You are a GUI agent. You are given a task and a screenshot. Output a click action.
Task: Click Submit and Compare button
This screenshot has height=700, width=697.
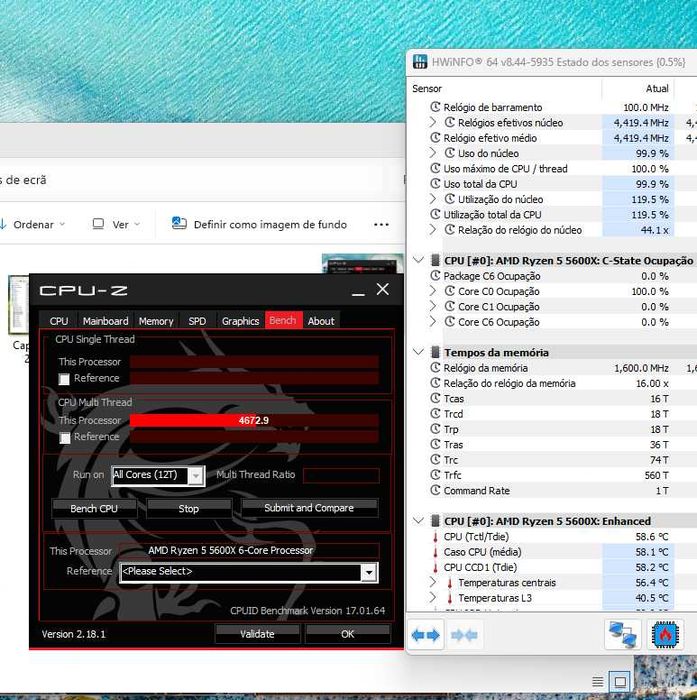click(x=309, y=508)
